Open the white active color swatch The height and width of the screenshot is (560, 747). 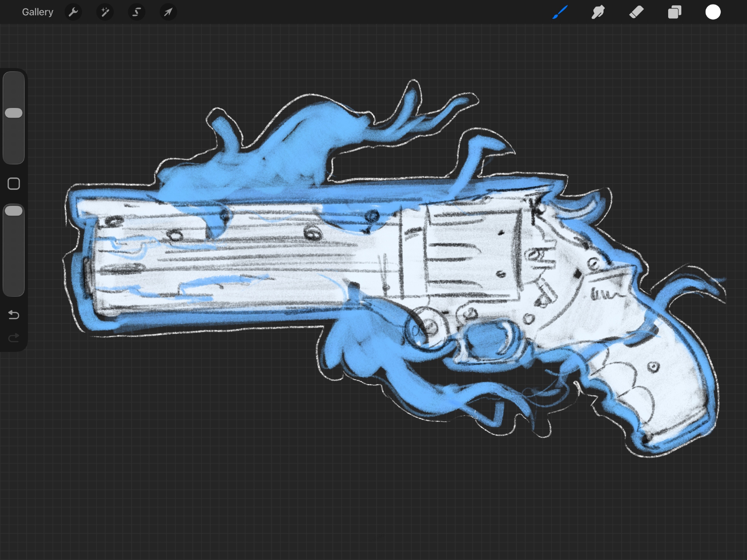pos(713,12)
